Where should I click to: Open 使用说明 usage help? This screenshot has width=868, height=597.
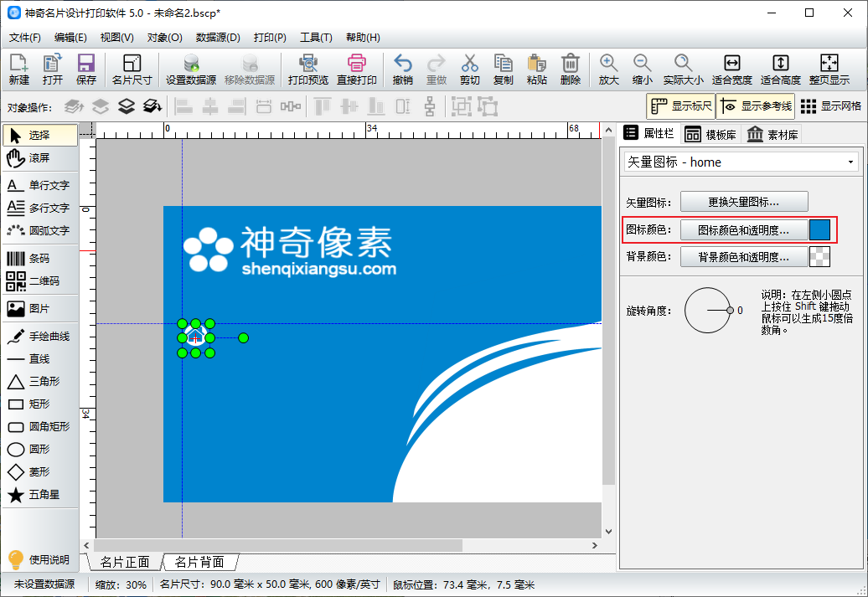40,560
